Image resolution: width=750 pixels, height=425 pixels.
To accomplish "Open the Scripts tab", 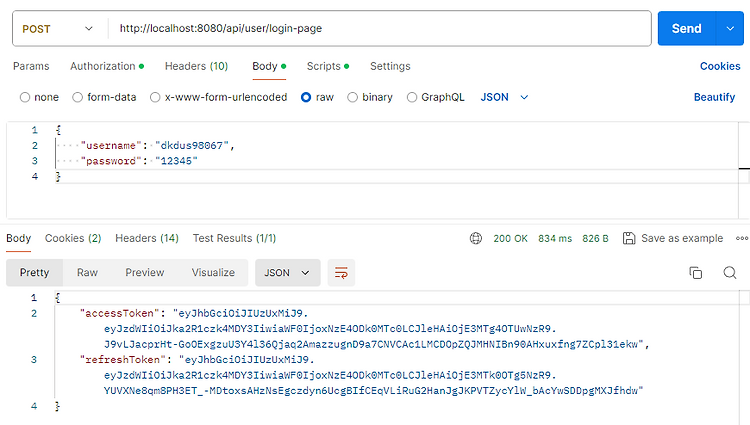I will click(328, 66).
